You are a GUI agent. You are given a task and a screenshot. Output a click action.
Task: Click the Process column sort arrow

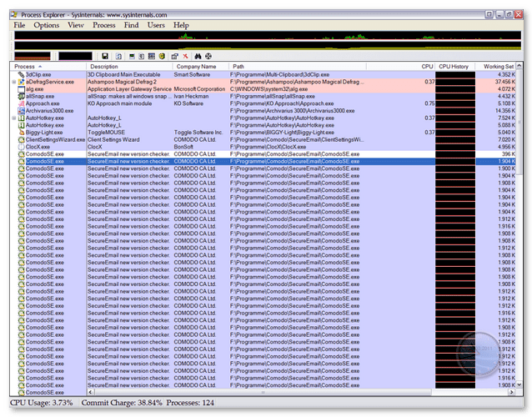click(x=40, y=67)
